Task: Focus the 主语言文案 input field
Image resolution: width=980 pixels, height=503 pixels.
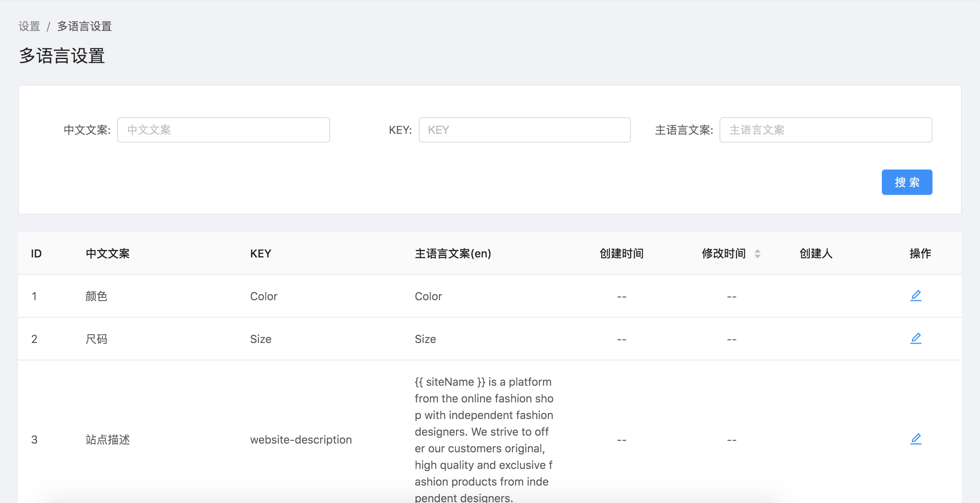Action: (826, 130)
